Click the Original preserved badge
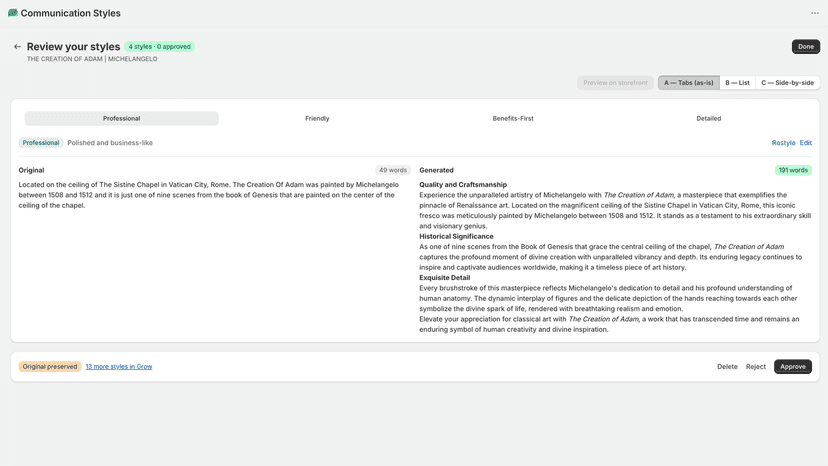 pyautogui.click(x=50, y=367)
